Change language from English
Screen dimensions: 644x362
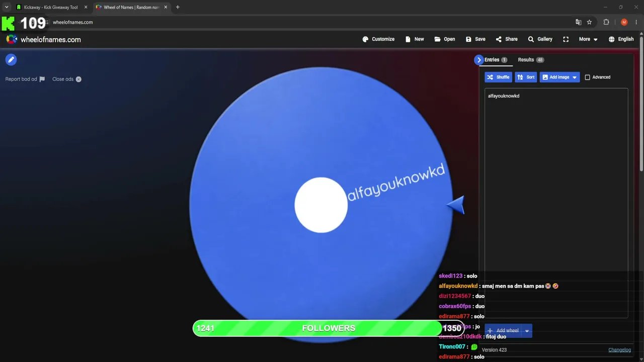pos(621,39)
